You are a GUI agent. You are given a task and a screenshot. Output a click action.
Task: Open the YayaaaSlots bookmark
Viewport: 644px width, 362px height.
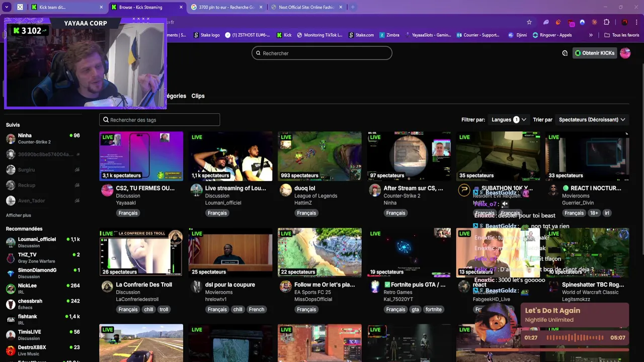(428, 35)
